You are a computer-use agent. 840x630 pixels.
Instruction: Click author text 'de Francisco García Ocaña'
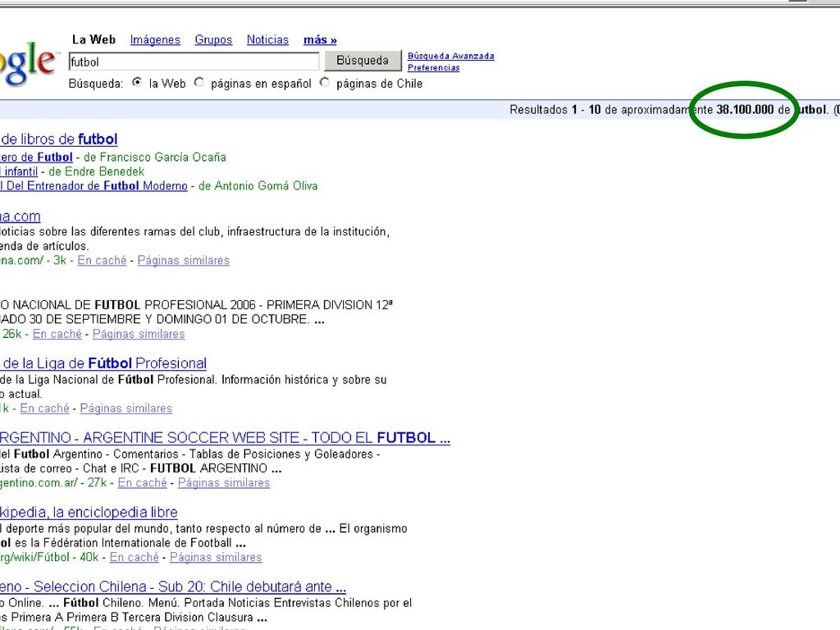155,157
